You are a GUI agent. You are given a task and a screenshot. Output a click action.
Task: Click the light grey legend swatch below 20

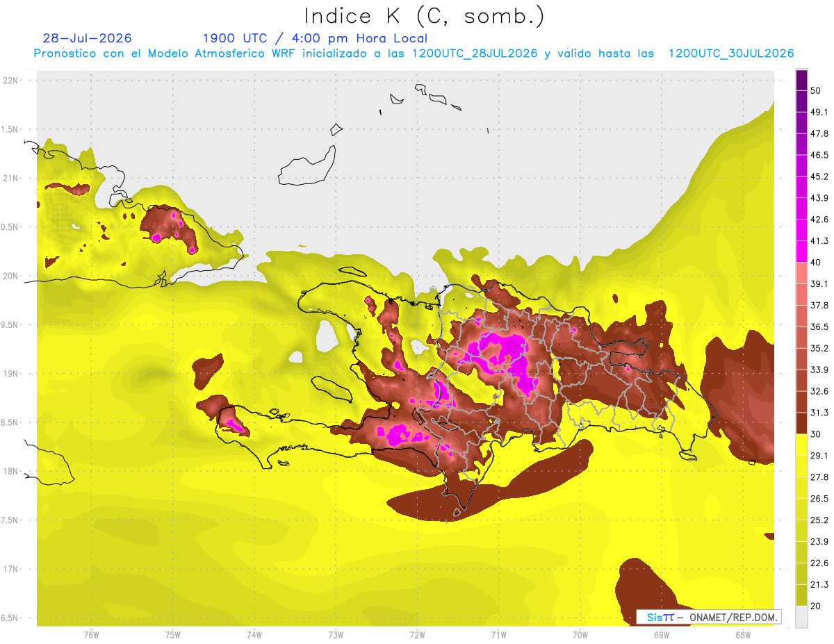click(801, 616)
